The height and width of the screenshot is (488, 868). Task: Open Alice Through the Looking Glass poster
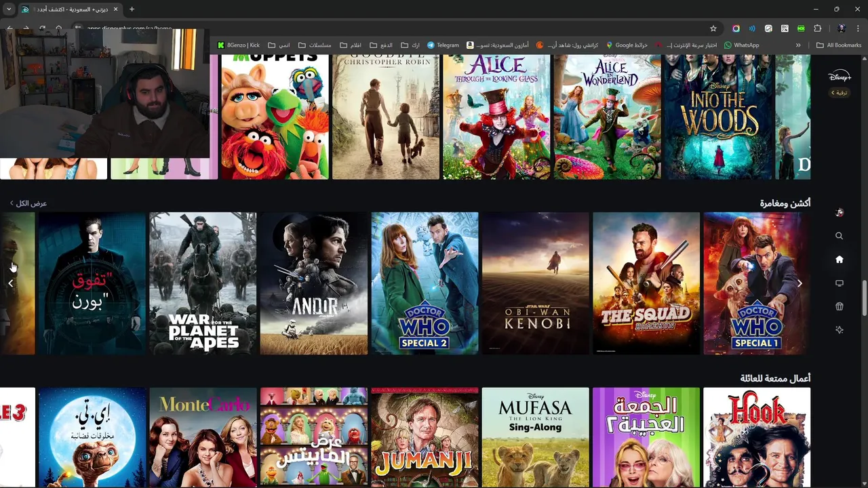(x=496, y=117)
